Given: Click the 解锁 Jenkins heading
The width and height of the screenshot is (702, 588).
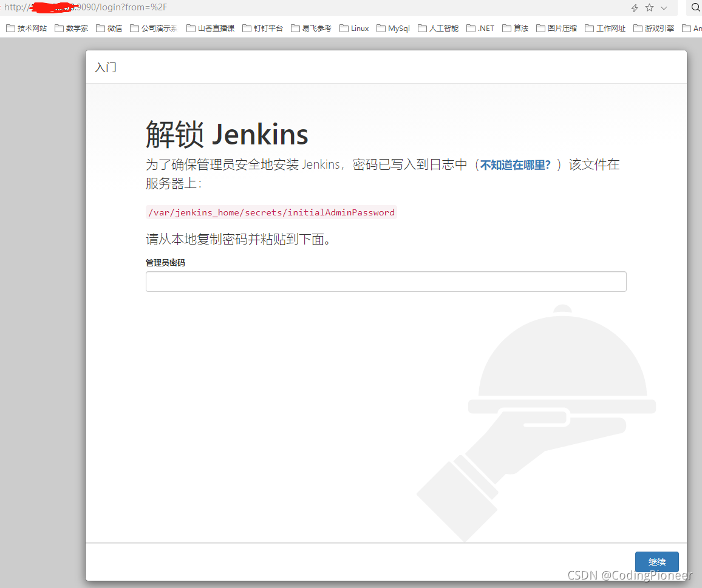Looking at the screenshot, I should 227,134.
